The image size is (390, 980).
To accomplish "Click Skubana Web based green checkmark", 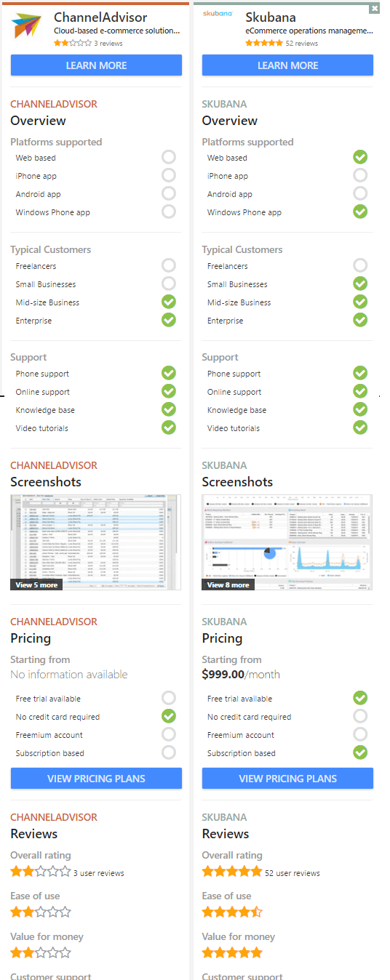I will tap(360, 157).
